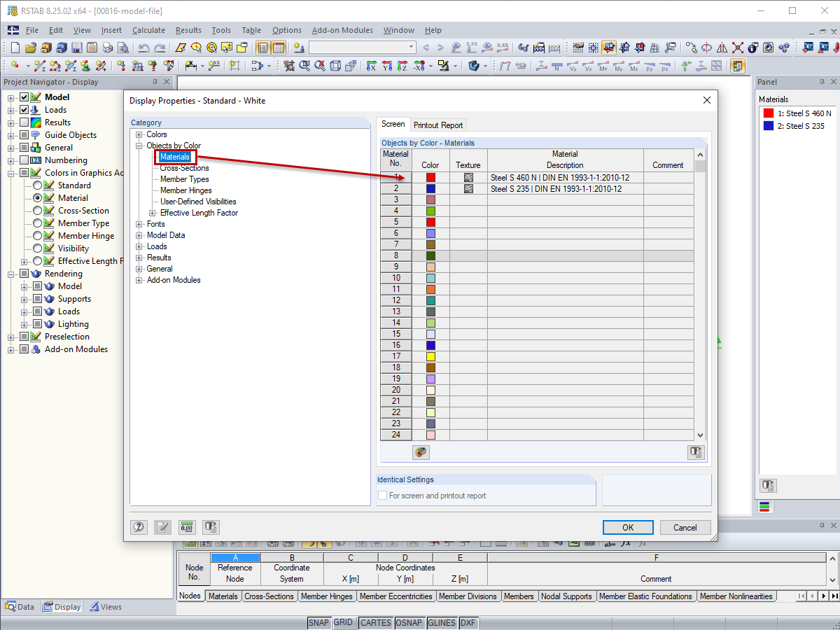
Task: Expand the Fonts category tree entry
Action: [x=139, y=224]
